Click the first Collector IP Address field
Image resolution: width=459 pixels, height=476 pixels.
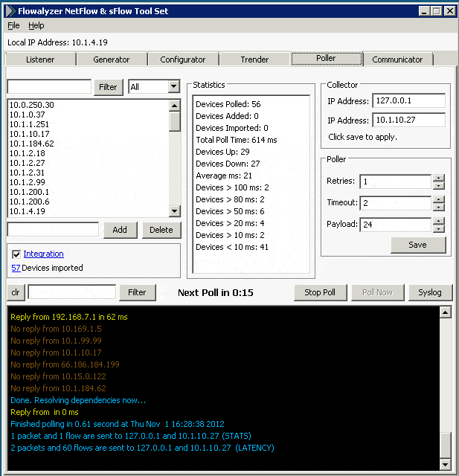(x=409, y=100)
